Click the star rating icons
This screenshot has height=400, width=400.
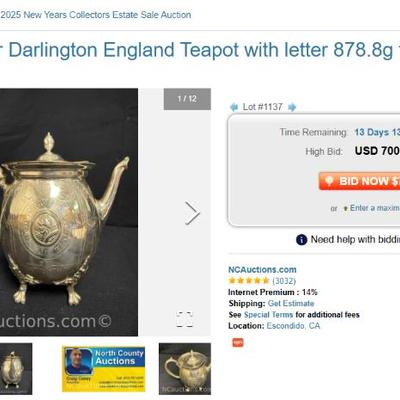click(x=249, y=281)
